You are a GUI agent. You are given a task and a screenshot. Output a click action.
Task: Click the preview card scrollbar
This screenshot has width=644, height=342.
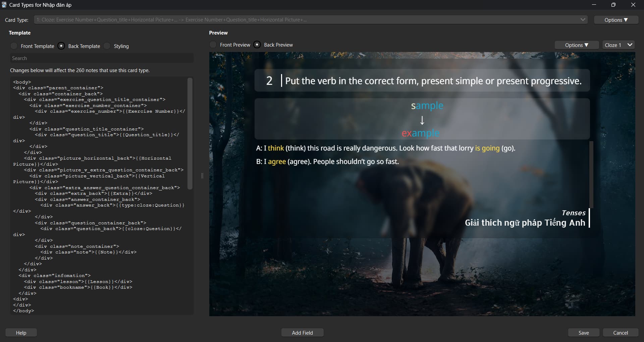pos(591,174)
